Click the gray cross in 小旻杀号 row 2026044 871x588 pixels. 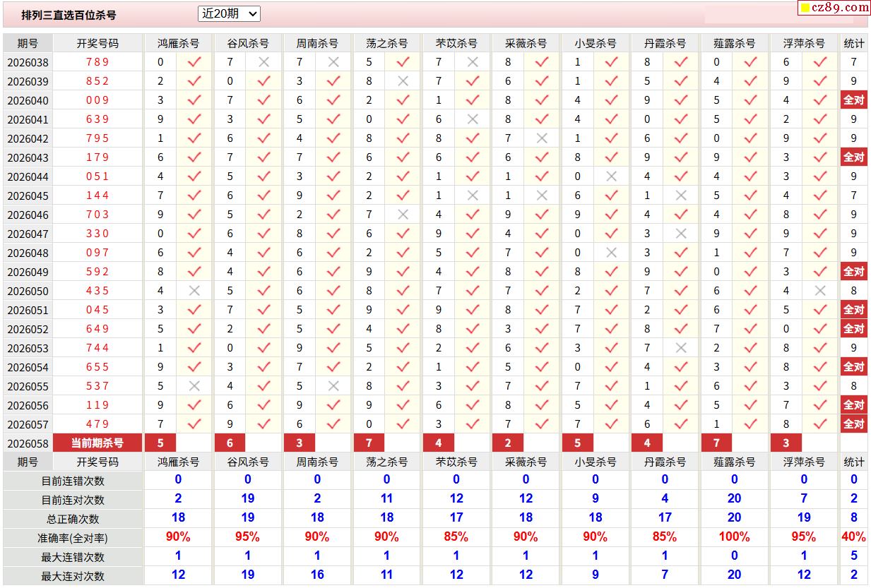[611, 176]
